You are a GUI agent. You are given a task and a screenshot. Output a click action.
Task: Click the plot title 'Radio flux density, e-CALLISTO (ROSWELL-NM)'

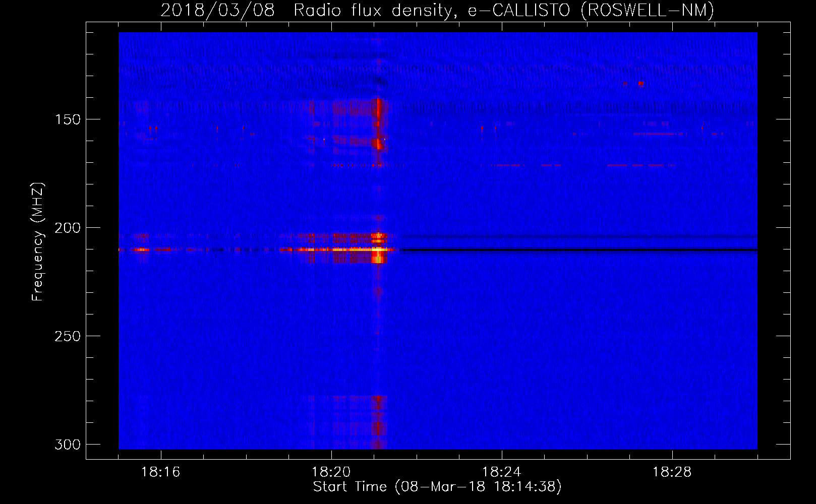(x=504, y=11)
